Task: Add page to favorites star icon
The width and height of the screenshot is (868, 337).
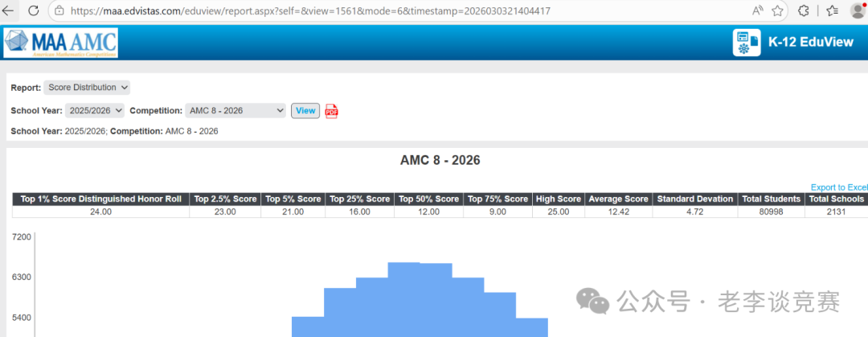Action: [777, 10]
